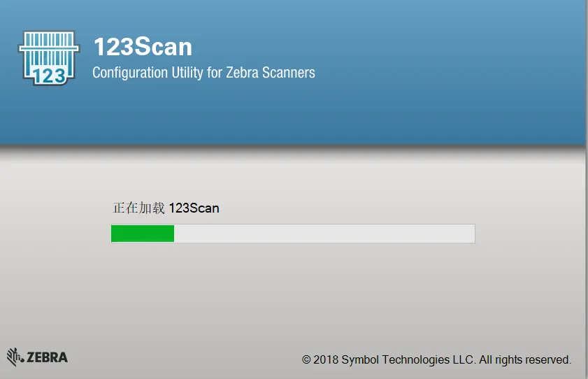588x379 pixels.
Task: Click the unfilled part of the progress bar
Action: pos(322,234)
